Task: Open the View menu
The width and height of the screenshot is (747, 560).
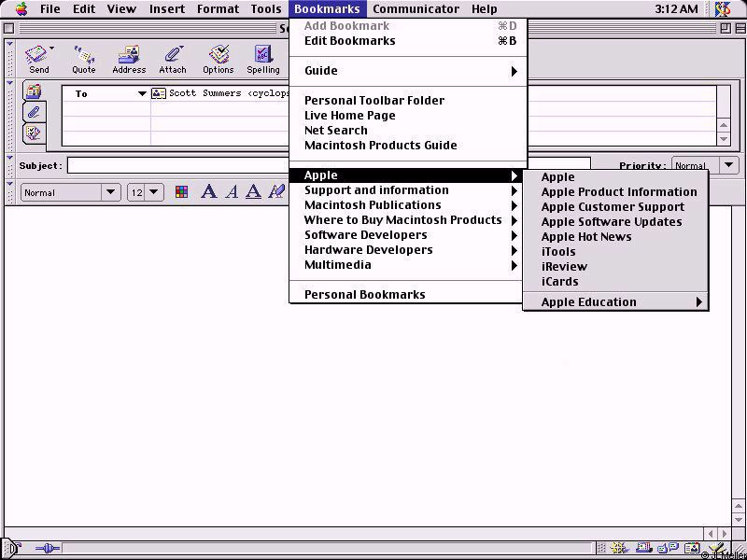Action: coord(121,9)
